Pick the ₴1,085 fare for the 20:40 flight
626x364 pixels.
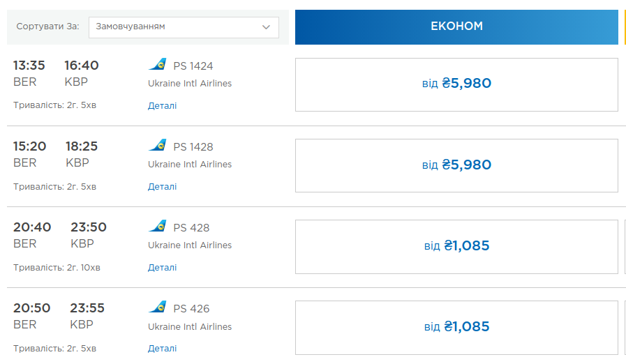[456, 246]
